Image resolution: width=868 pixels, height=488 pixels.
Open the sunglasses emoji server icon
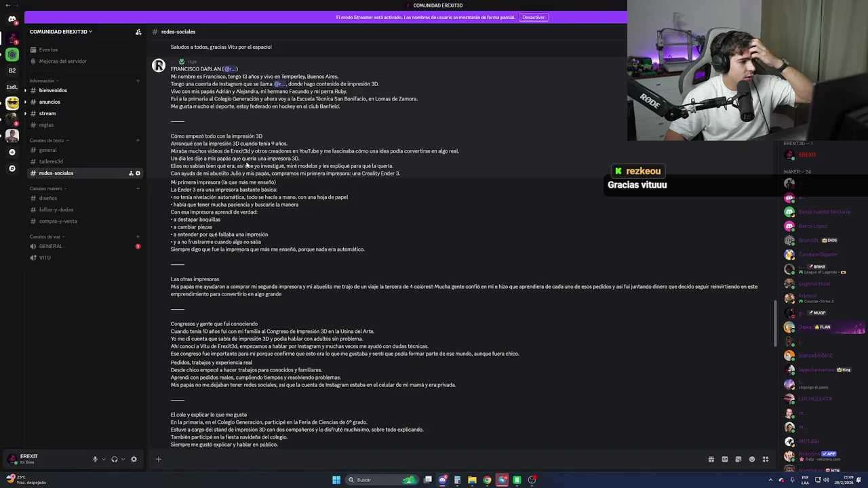[x=12, y=103]
